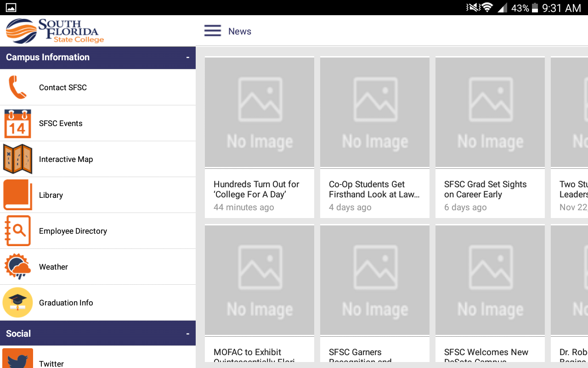588x368 pixels.
Task: Click the South Florida State College logo
Action: click(55, 31)
